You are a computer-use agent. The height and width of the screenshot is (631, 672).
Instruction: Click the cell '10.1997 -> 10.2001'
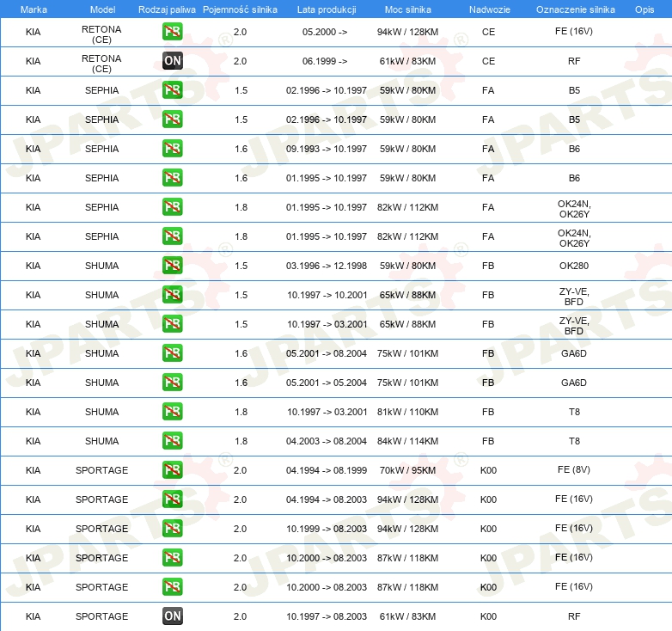(x=327, y=295)
